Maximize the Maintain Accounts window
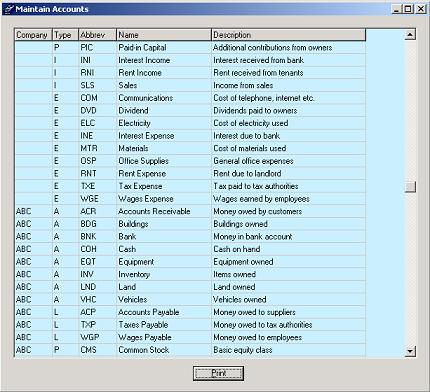This screenshot has height=392, width=430. pos(407,9)
